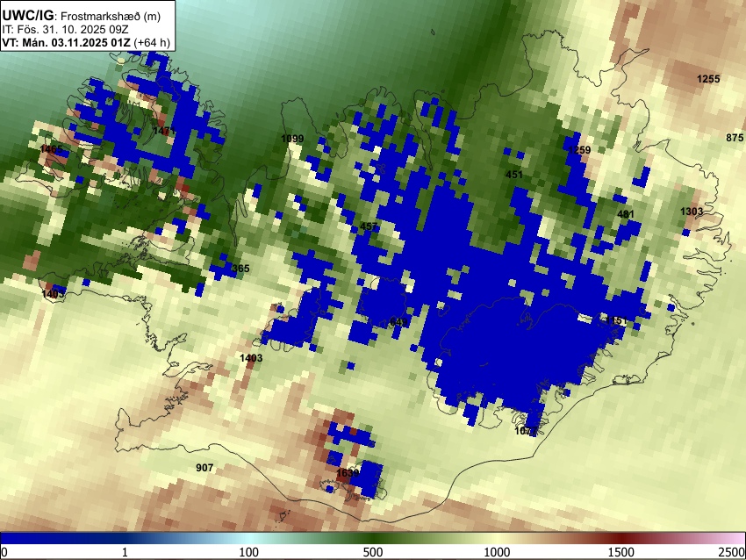The image size is (746, 560).
Task: Click the 649 value label
Action: click(x=398, y=323)
